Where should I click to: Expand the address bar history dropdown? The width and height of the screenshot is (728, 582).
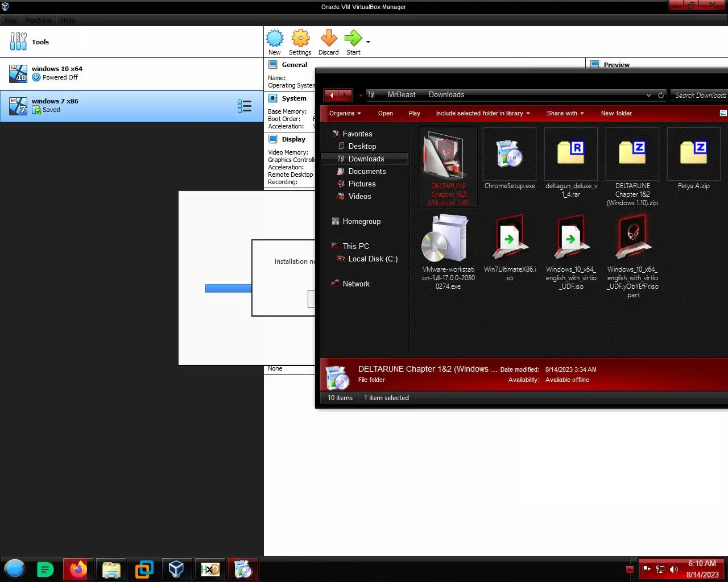[648, 95]
